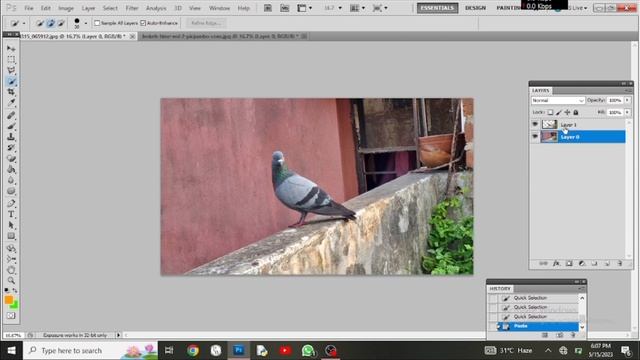The width and height of the screenshot is (640, 360).
Task: Open the History panel options menu
Action: [581, 289]
